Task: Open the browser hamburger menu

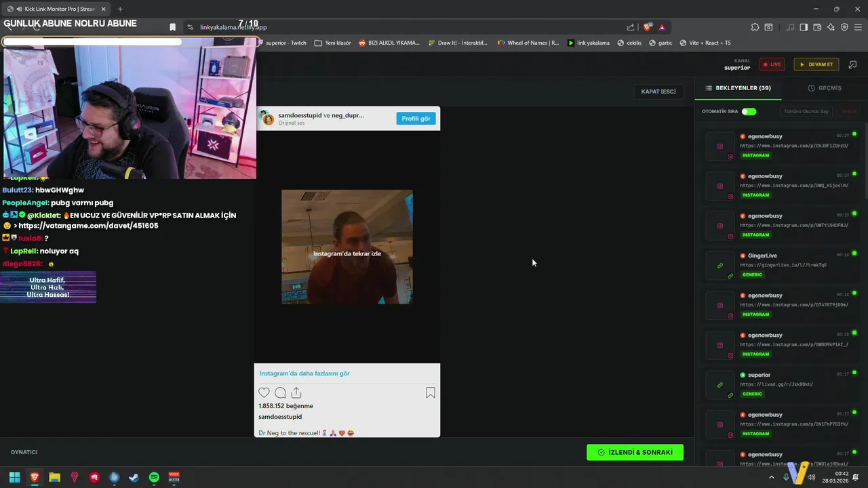Action: pos(858,27)
